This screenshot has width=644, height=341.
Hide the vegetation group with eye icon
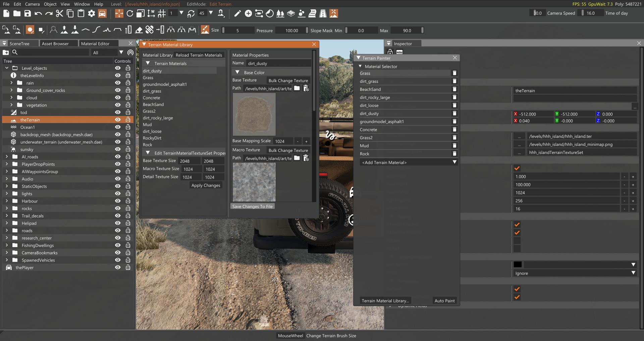click(x=118, y=105)
